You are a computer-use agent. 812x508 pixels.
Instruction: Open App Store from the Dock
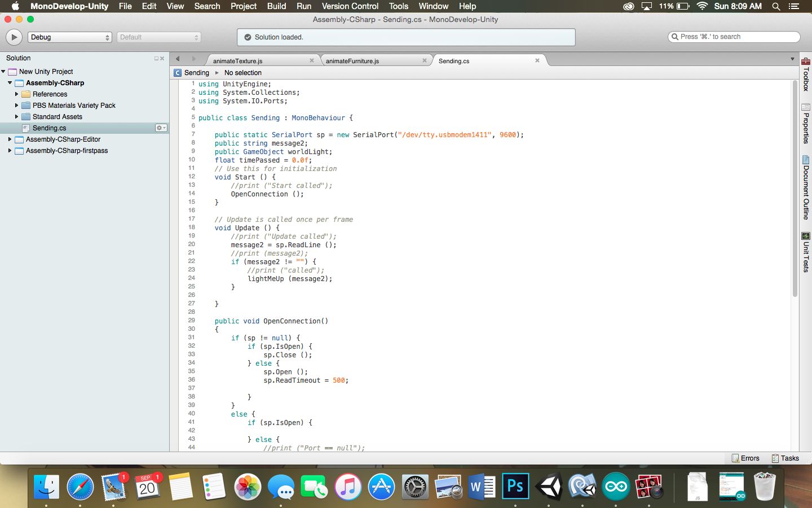[382, 487]
